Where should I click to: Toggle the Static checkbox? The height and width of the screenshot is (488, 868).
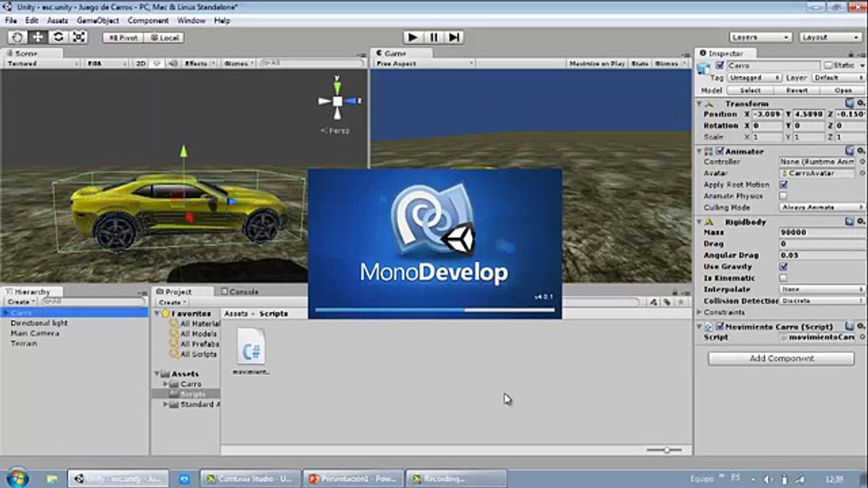tap(829, 66)
